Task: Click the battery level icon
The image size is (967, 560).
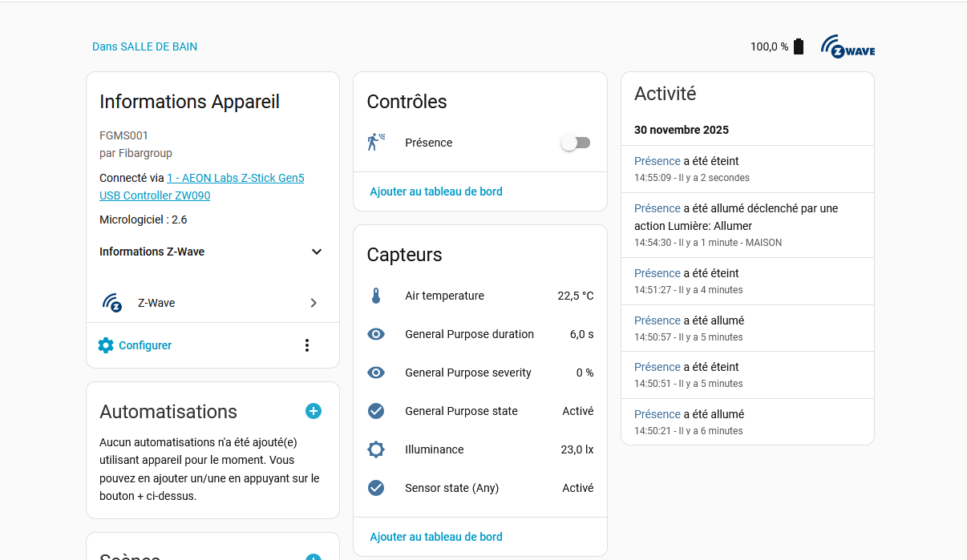Action: [798, 46]
